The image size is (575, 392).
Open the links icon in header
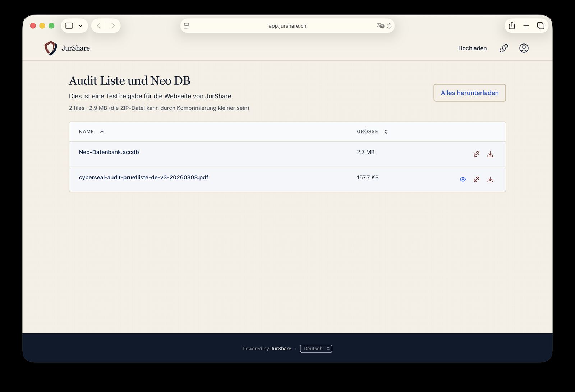click(x=504, y=48)
